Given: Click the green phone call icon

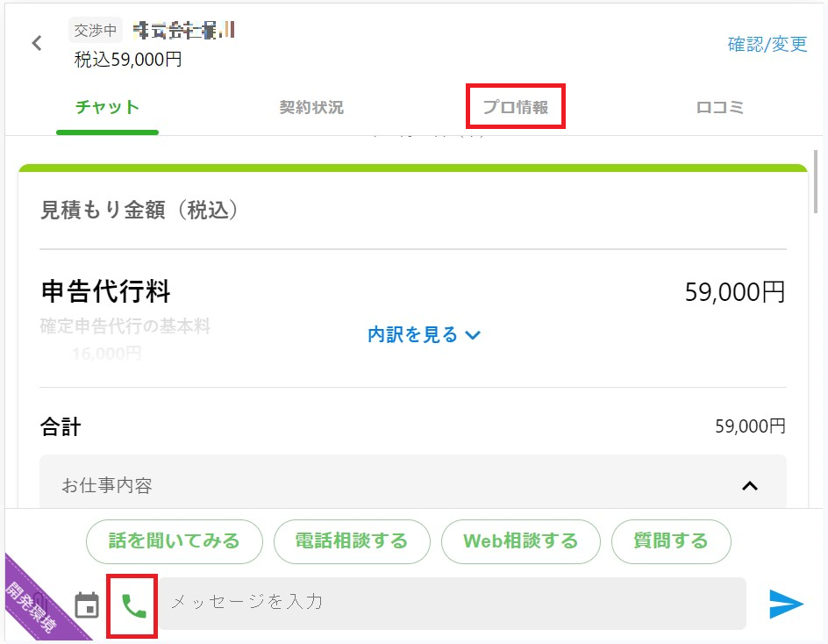Looking at the screenshot, I should click(x=133, y=605).
